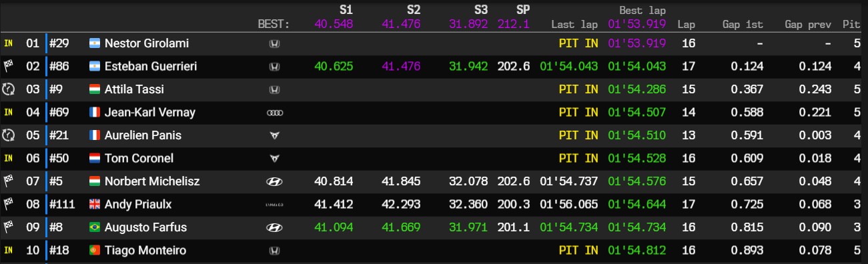Click the Lynk & Co logo for Andy Priaulx

(x=274, y=205)
